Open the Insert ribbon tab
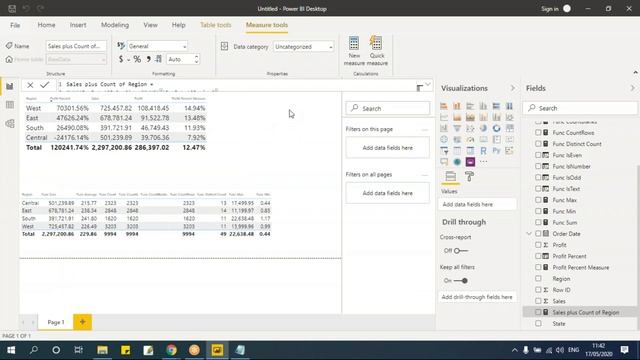This screenshot has height=360, width=640. point(78,25)
